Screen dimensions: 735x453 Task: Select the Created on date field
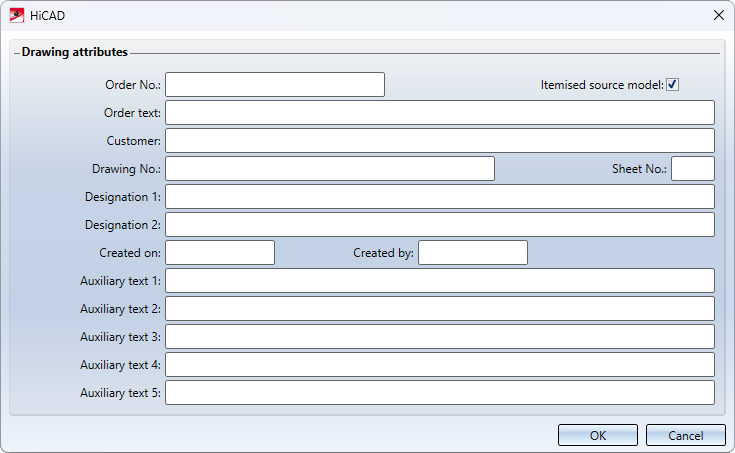(220, 253)
